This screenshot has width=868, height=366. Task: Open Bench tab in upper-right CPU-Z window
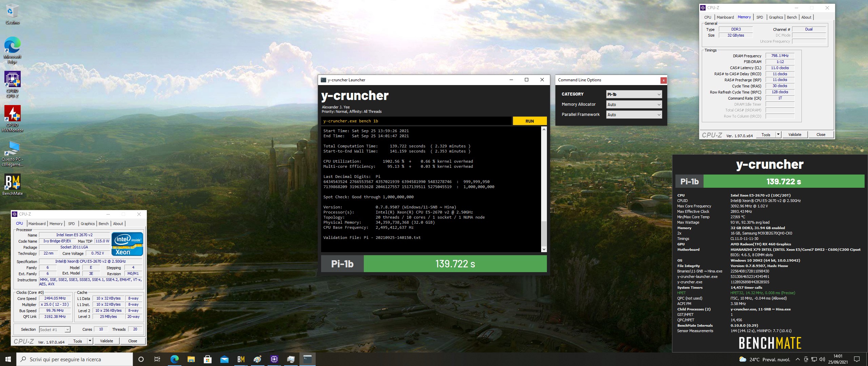(x=792, y=17)
